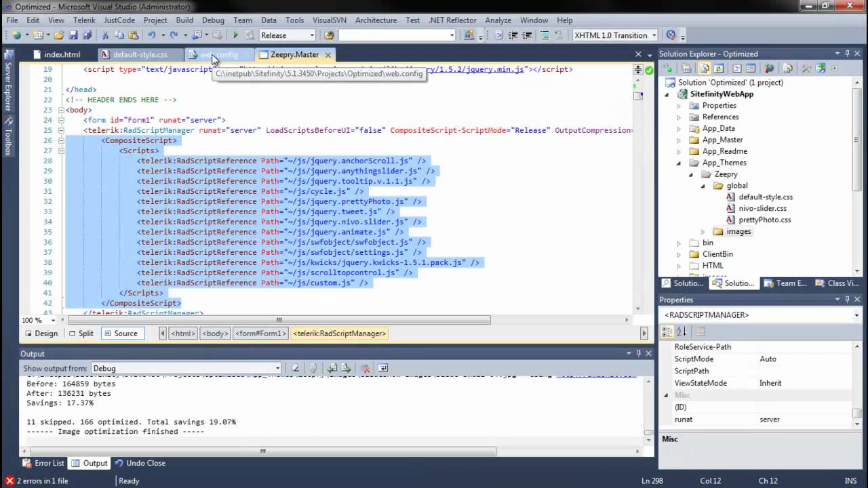The height and width of the screenshot is (488, 868).
Task: Collapse the App_Themes folder
Action: [679, 163]
